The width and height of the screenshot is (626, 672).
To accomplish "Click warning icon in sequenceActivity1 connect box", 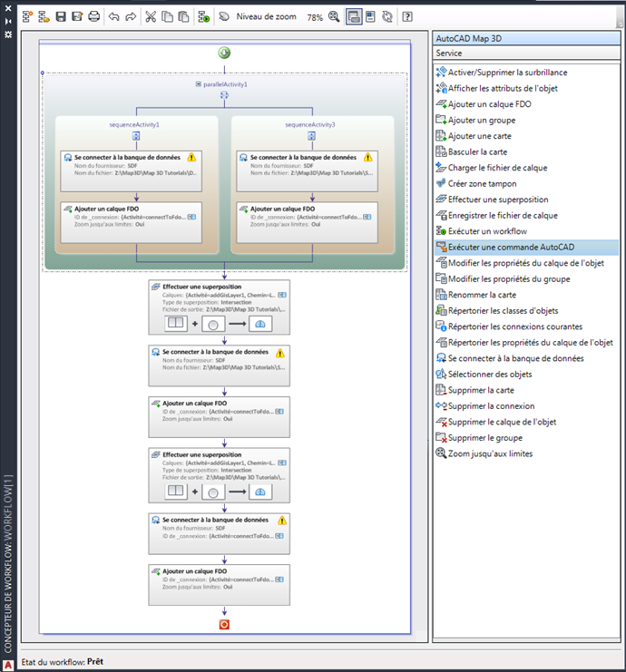I will pos(191,157).
